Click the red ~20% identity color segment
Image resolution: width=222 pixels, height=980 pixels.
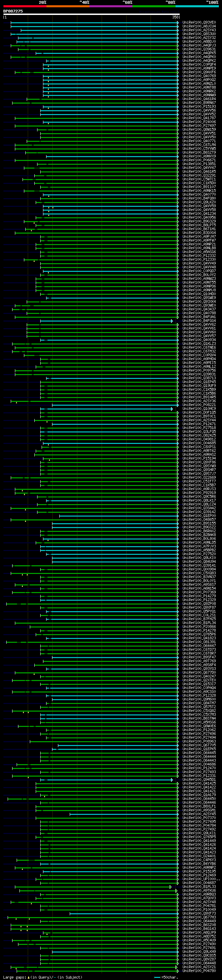tap(25, 6)
